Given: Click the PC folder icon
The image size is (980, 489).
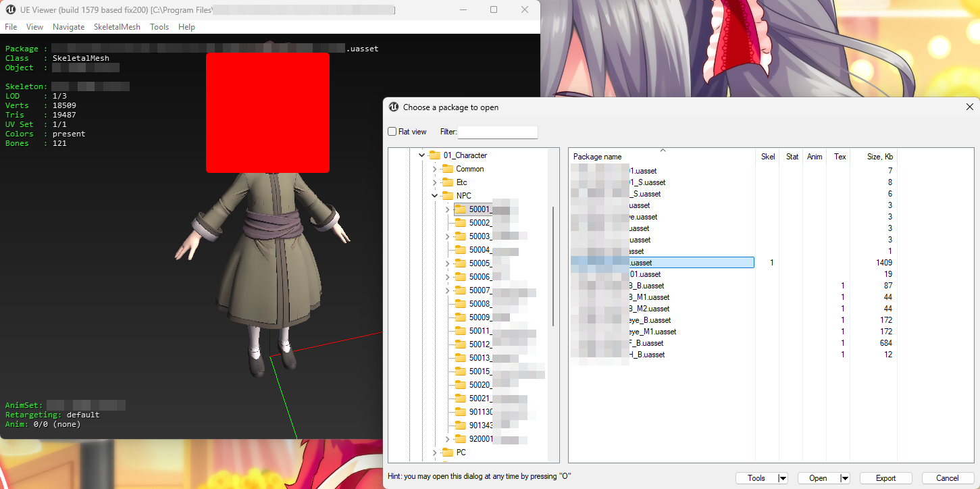Looking at the screenshot, I should tap(448, 453).
